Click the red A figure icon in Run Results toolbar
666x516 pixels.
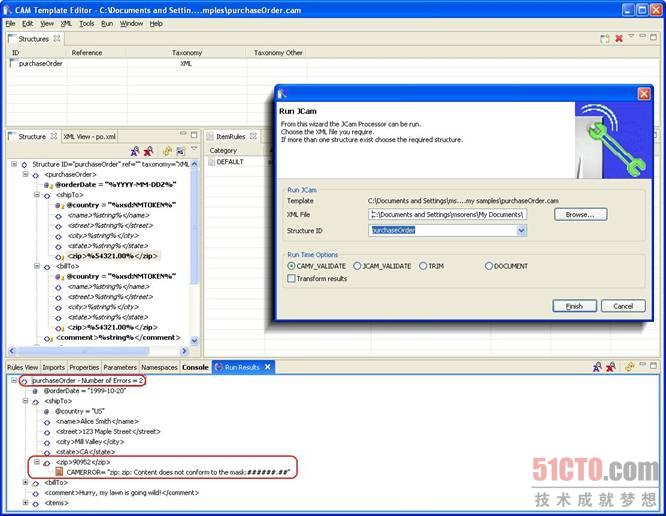coord(611,367)
